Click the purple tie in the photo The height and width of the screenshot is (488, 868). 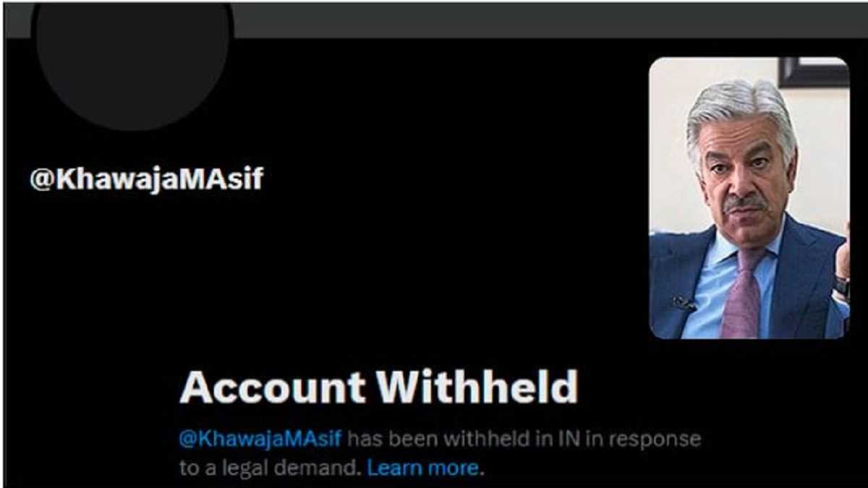744,293
